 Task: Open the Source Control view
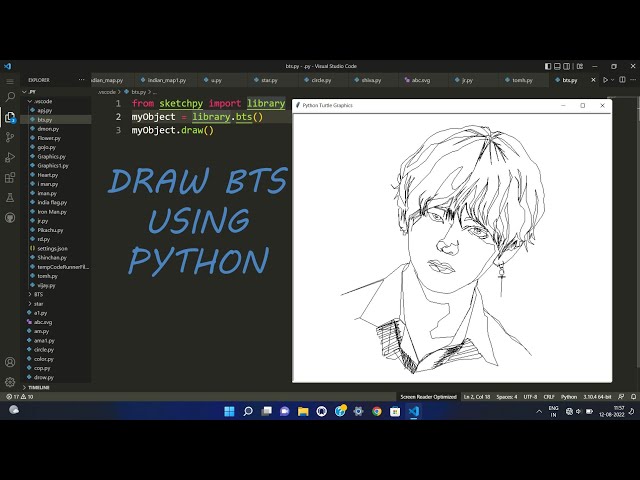click(x=10, y=137)
